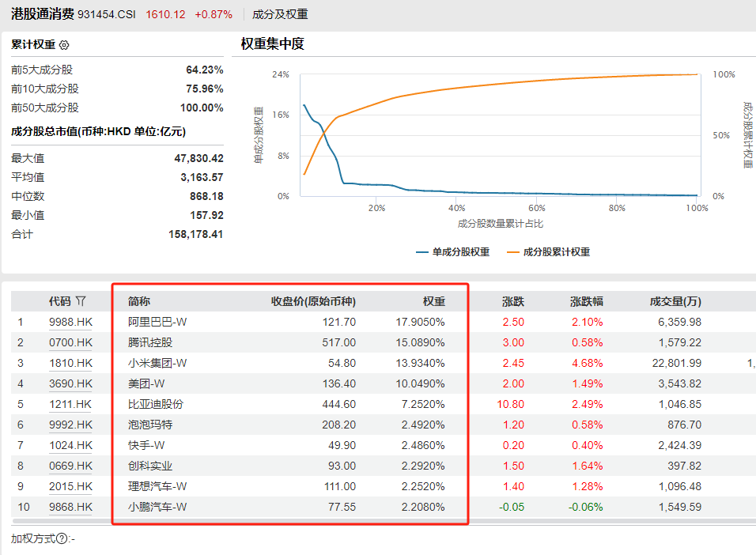Open the 9868.HK stock code link
The width and height of the screenshot is (756, 555).
(x=70, y=508)
